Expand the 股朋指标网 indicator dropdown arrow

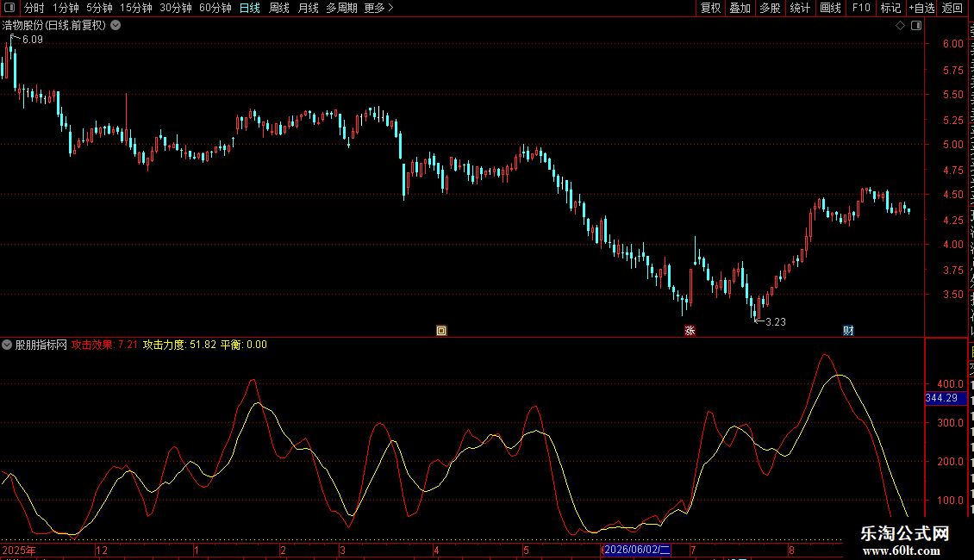click(7, 345)
